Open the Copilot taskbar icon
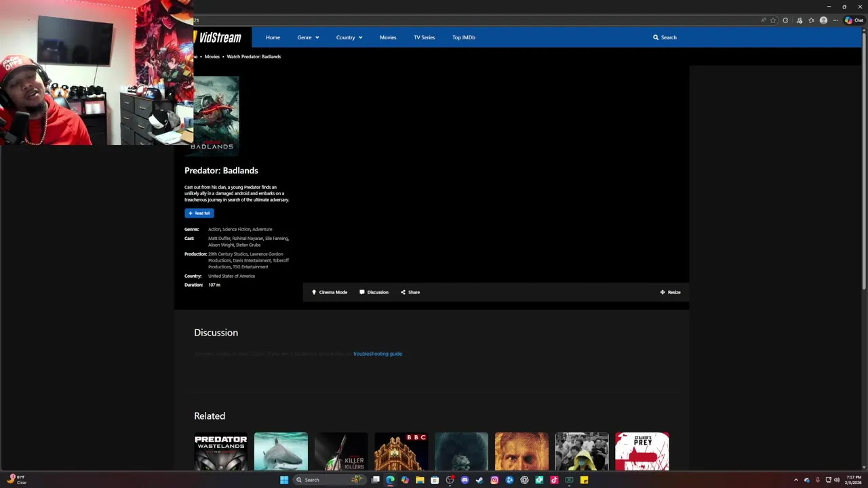This screenshot has height=488, width=868. click(405, 480)
